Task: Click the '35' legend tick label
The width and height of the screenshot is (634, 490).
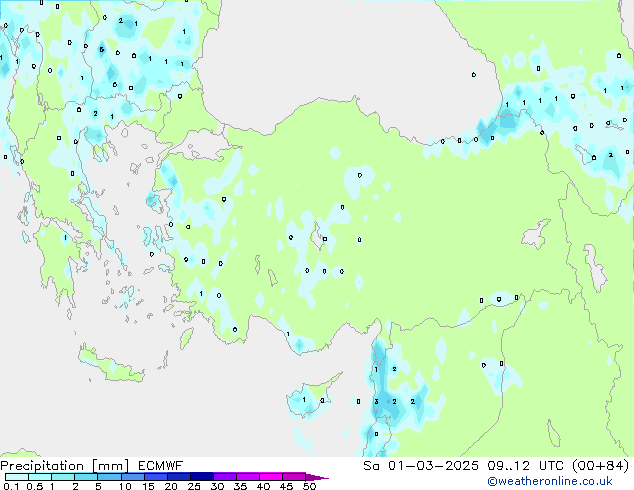Action: click(240, 486)
